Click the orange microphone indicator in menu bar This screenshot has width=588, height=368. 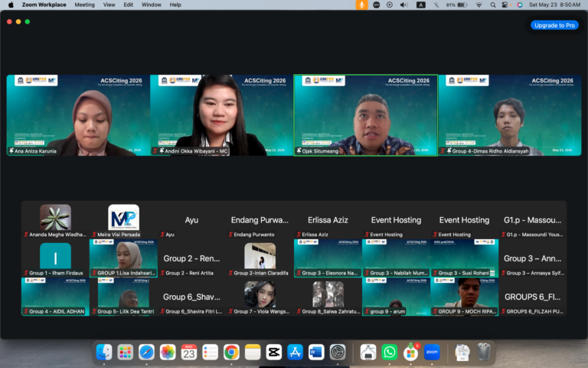(x=362, y=5)
